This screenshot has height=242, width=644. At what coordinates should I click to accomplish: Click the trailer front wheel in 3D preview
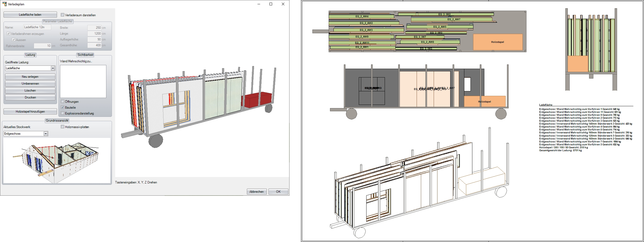pyautogui.click(x=156, y=141)
